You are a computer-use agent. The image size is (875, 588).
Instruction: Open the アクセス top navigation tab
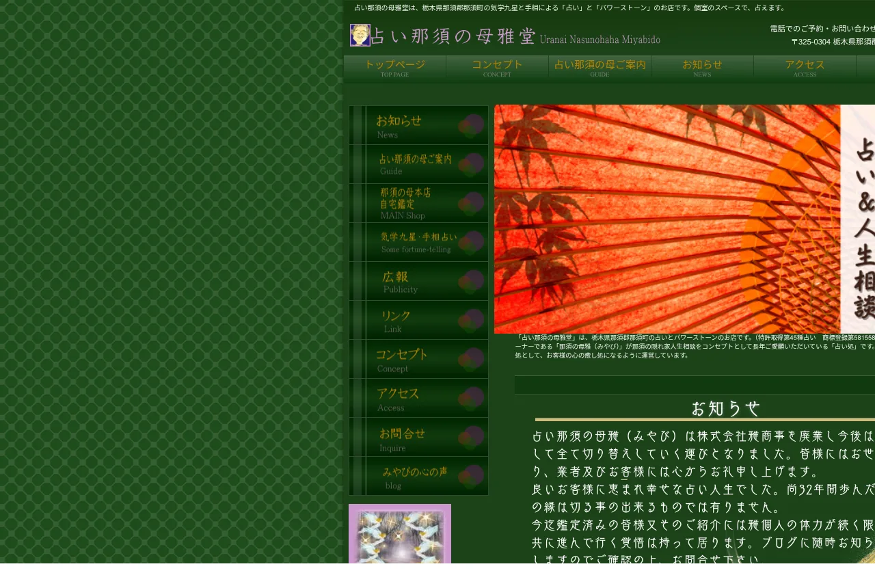pyautogui.click(x=805, y=68)
